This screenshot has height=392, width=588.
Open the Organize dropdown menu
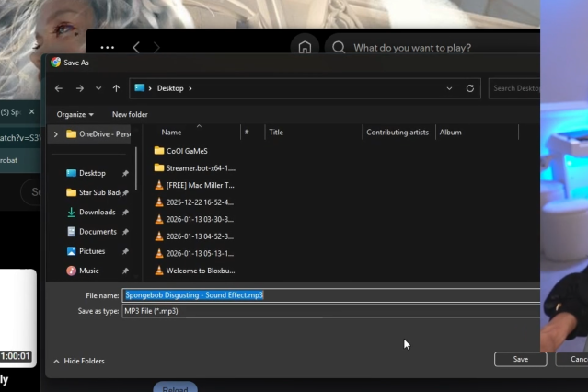pyautogui.click(x=75, y=114)
